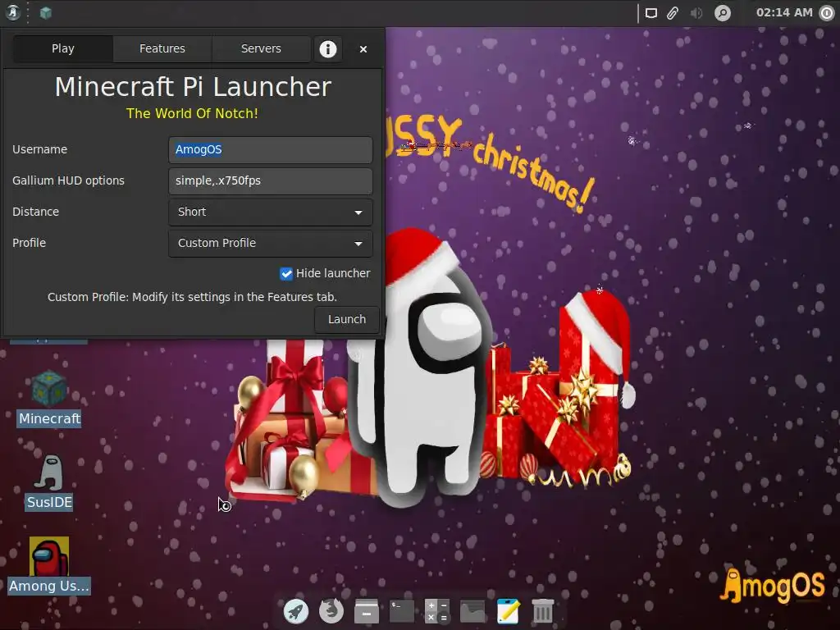Image resolution: width=840 pixels, height=630 pixels.
Task: Select the Play tab
Action: pos(62,48)
